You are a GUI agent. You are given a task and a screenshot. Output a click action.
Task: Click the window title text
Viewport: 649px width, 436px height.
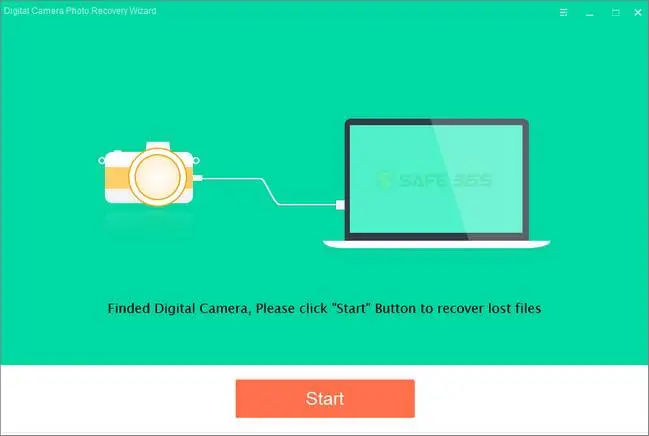coord(80,11)
